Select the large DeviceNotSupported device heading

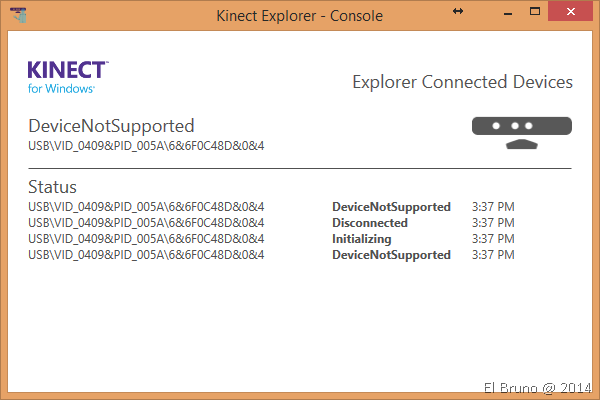111,127
